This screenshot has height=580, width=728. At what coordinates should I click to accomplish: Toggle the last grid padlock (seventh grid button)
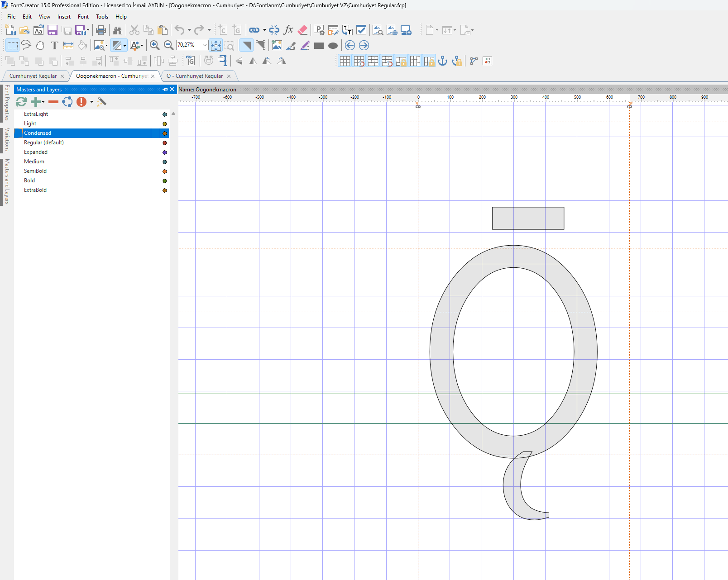pos(429,61)
